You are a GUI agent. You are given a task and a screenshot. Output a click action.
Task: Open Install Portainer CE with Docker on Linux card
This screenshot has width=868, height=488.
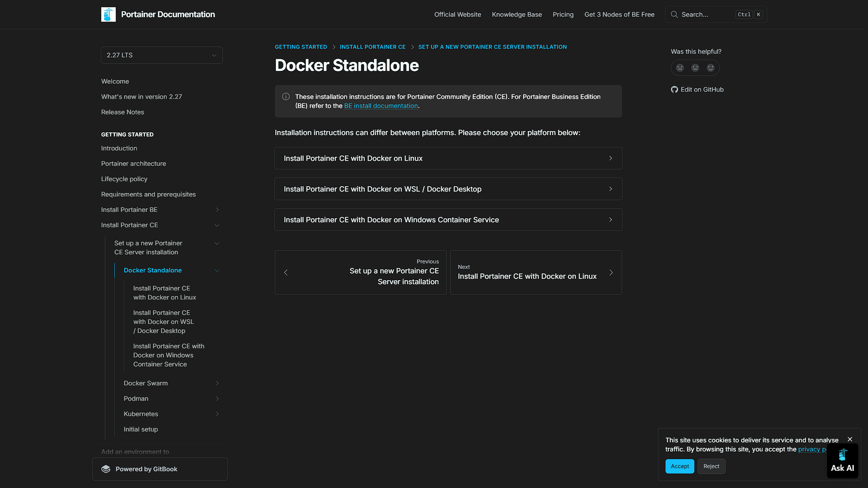[x=448, y=158]
